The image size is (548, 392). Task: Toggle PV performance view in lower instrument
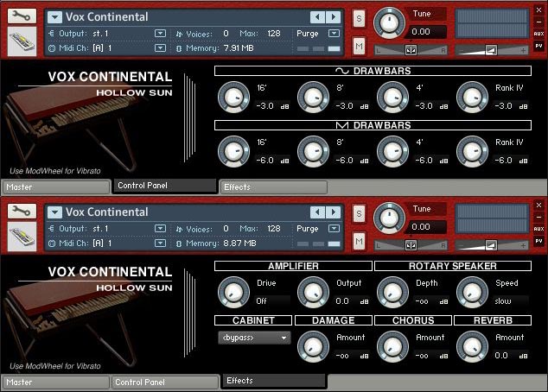coord(538,241)
